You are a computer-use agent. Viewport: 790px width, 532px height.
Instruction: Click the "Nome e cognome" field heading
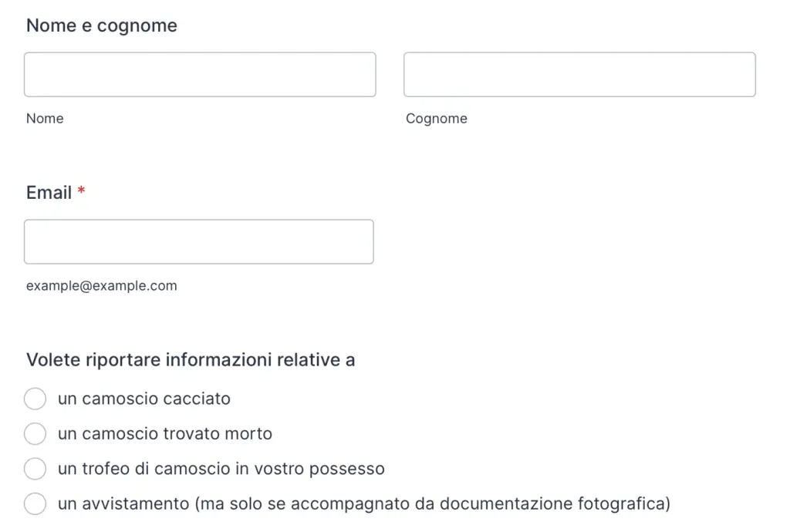(102, 25)
